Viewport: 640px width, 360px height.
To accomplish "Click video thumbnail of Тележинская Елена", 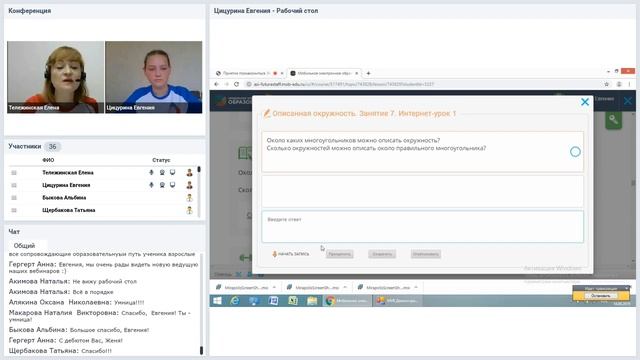I will click(56, 77).
